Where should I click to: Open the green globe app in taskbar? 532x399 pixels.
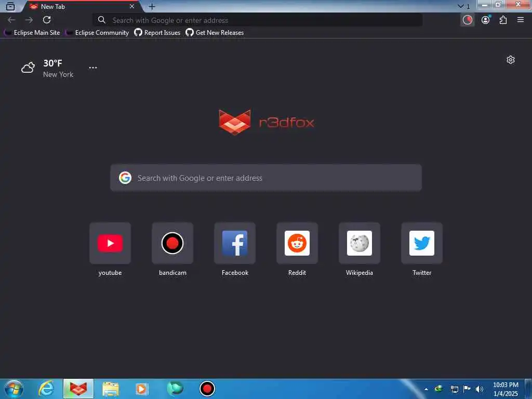[175, 389]
